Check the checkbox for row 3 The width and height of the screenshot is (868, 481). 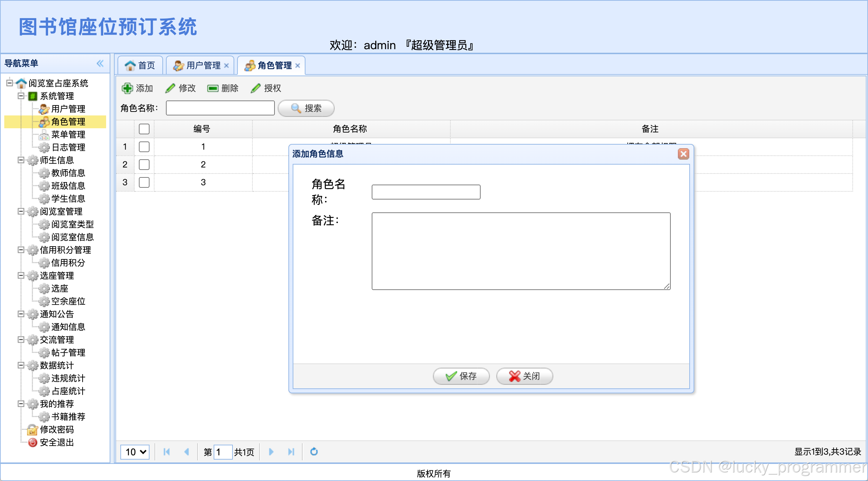coord(144,182)
